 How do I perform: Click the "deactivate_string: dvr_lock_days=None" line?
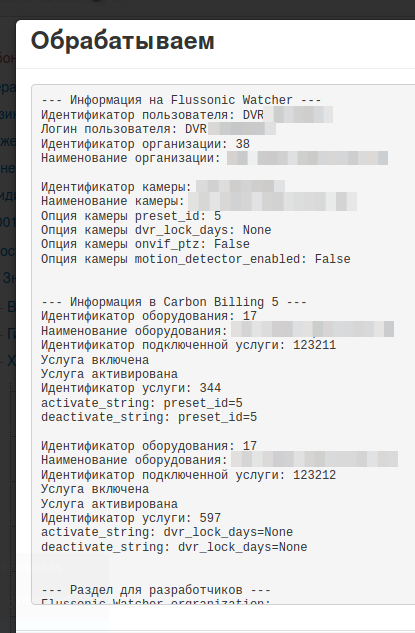174,547
